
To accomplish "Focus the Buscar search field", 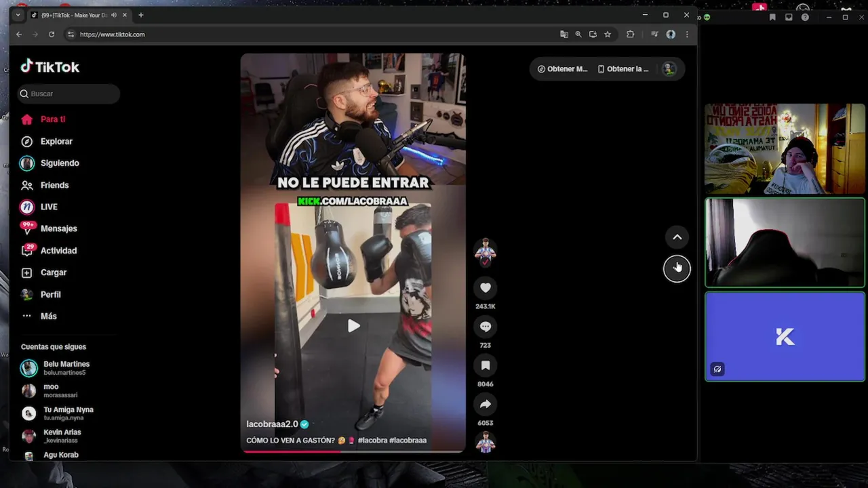I will [x=68, y=94].
